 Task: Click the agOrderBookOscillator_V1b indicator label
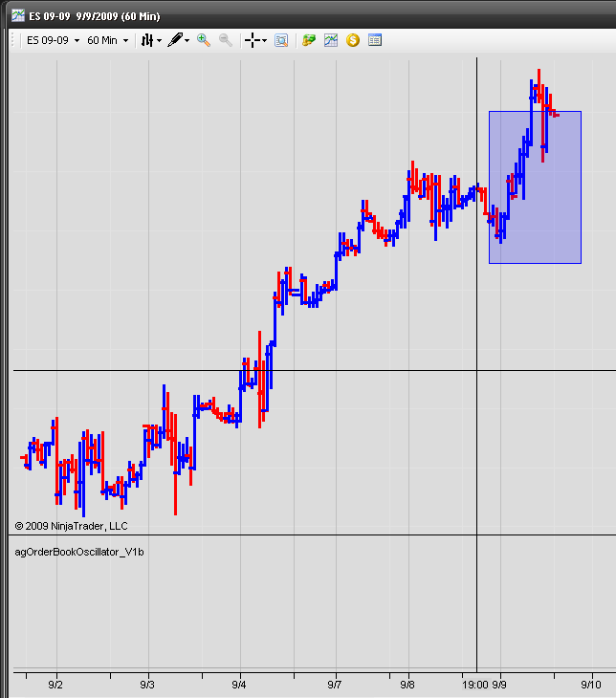pos(79,552)
